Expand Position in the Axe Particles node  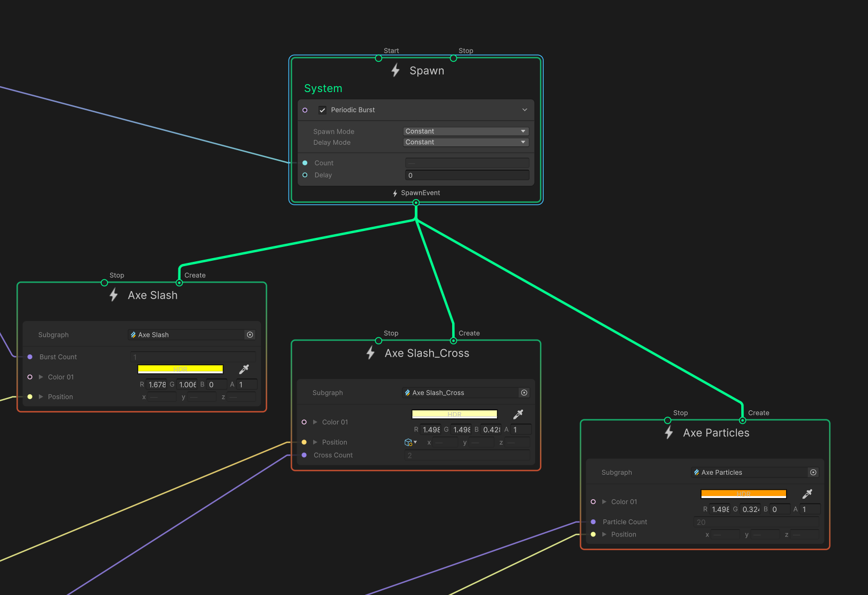coord(604,534)
